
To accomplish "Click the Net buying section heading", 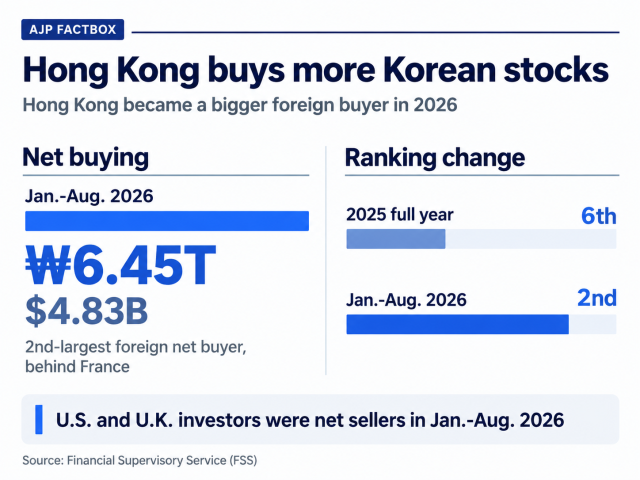I will [86, 158].
